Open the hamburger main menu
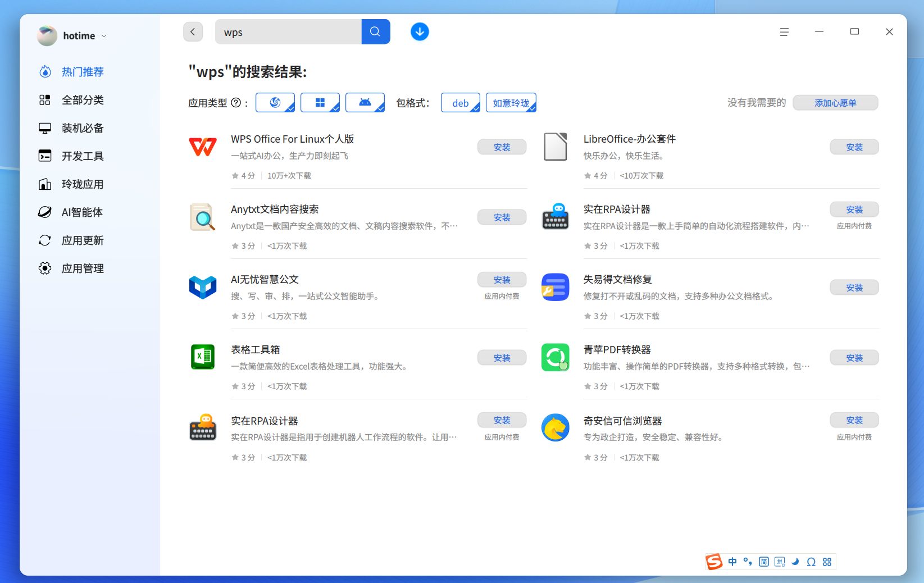The width and height of the screenshot is (924, 583). click(x=784, y=32)
